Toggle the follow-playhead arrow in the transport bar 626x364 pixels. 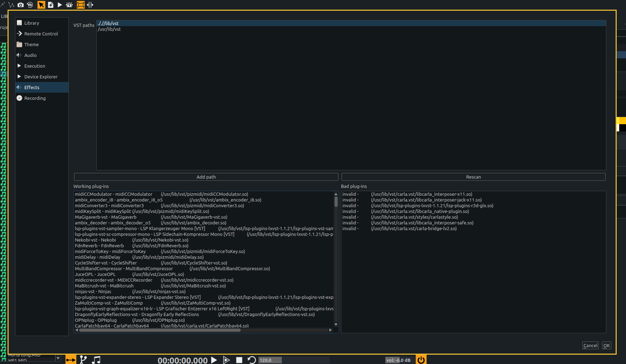pyautogui.click(x=71, y=359)
